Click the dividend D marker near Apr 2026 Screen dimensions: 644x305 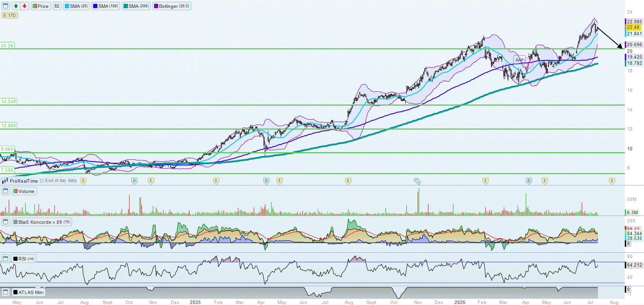pyautogui.click(x=529, y=181)
